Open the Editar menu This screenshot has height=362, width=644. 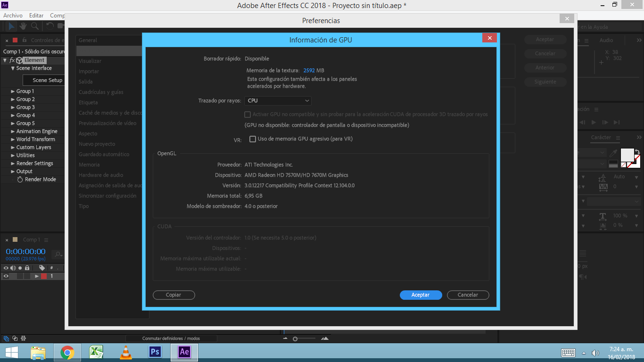click(x=36, y=16)
